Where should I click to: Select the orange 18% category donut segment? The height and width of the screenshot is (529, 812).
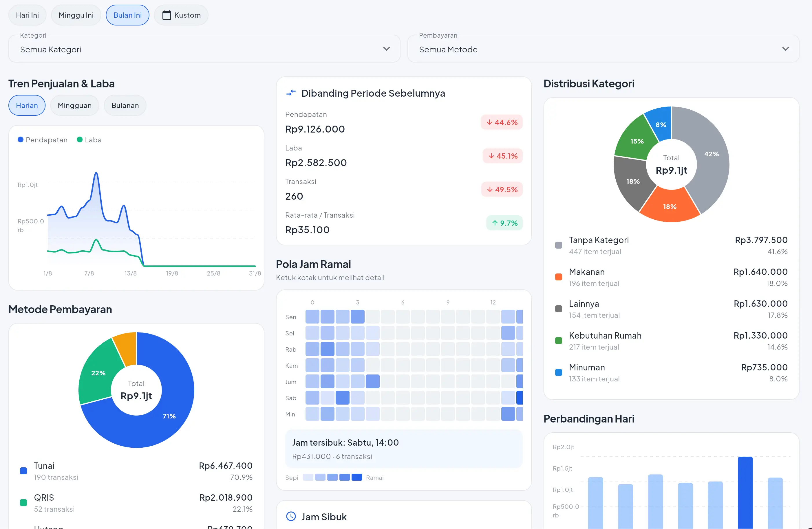(670, 207)
